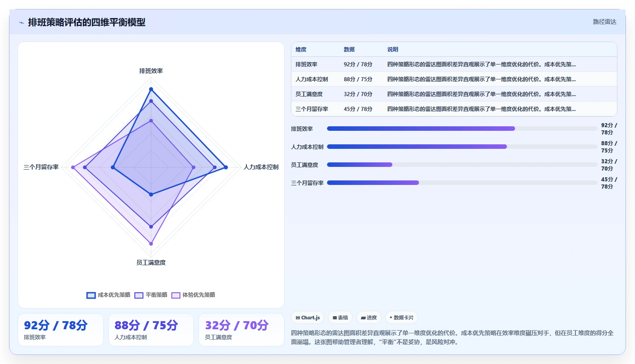Open the 32分 / 70分 员工满意度 data card
The image size is (635, 364).
241,330
